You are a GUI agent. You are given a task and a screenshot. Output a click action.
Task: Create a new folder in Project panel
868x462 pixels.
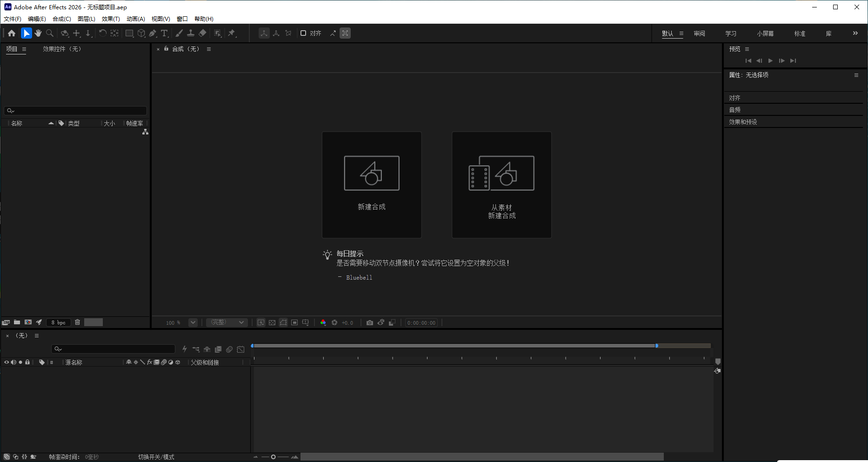(17, 322)
